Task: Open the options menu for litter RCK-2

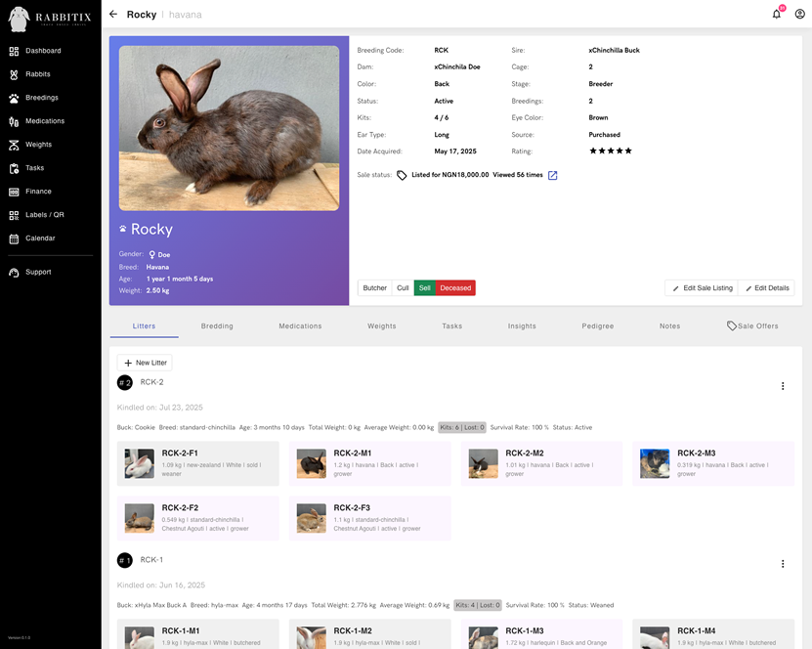Action: [782, 385]
